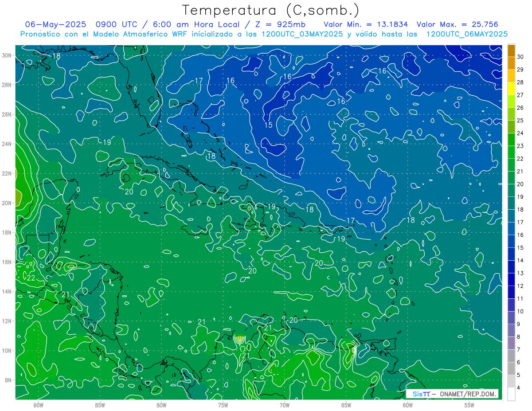Screen dimensions: 532x411
Task: Click the yellow swatch between 27 and 28
Action: click(x=511, y=88)
